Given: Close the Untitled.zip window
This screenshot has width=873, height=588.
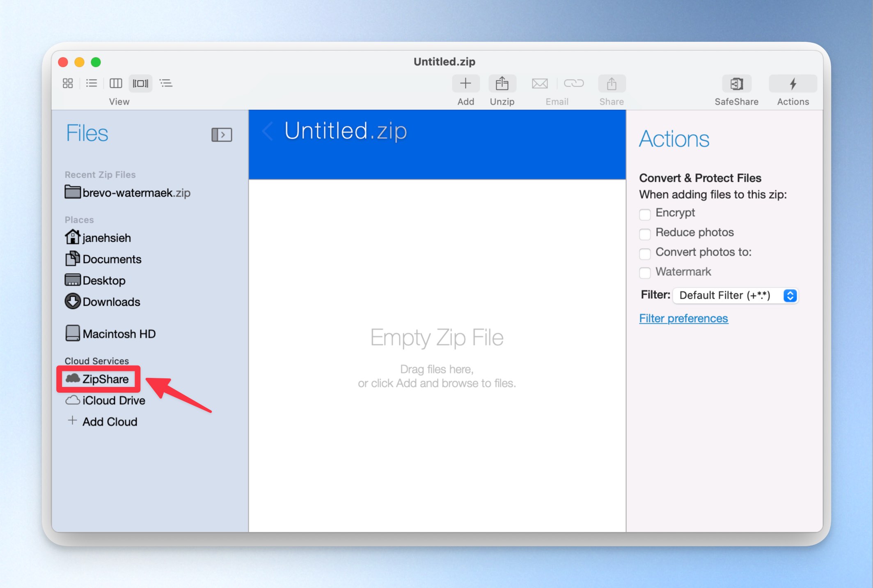Looking at the screenshot, I should (63, 62).
